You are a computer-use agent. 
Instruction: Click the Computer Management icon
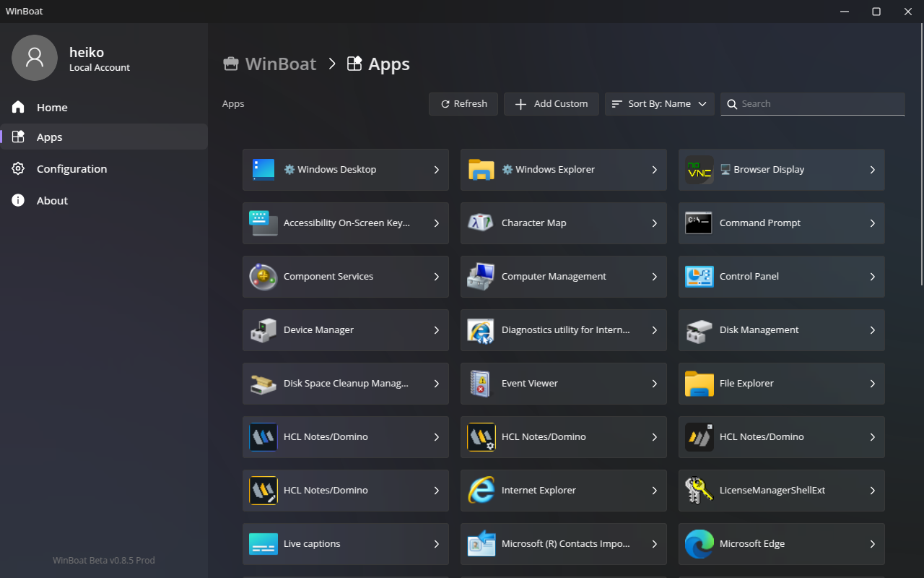click(x=481, y=277)
